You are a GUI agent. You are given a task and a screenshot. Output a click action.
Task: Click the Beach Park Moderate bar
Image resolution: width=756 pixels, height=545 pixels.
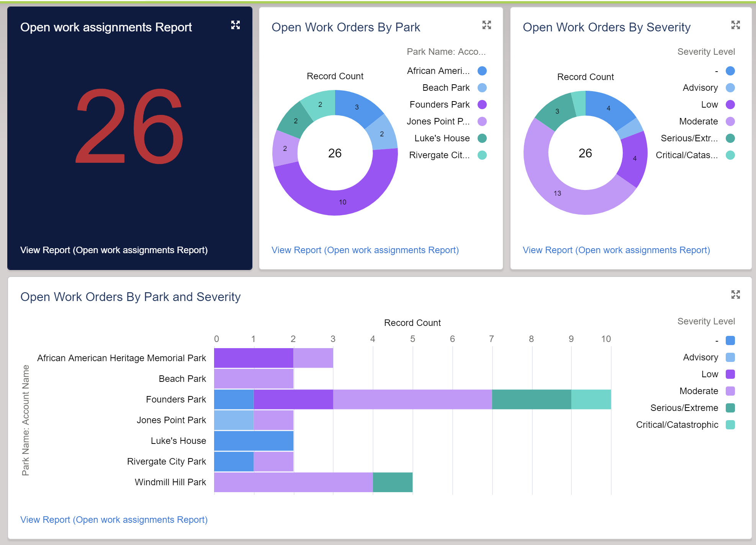pyautogui.click(x=254, y=379)
